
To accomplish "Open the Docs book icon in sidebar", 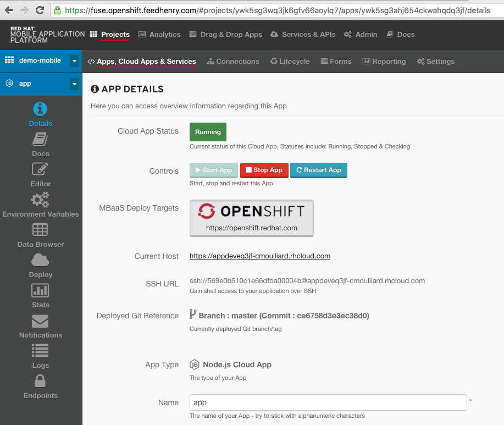I will (40, 140).
